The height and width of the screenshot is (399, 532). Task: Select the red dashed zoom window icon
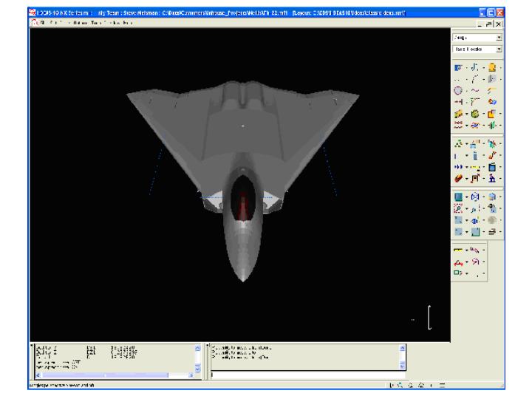pos(458,208)
